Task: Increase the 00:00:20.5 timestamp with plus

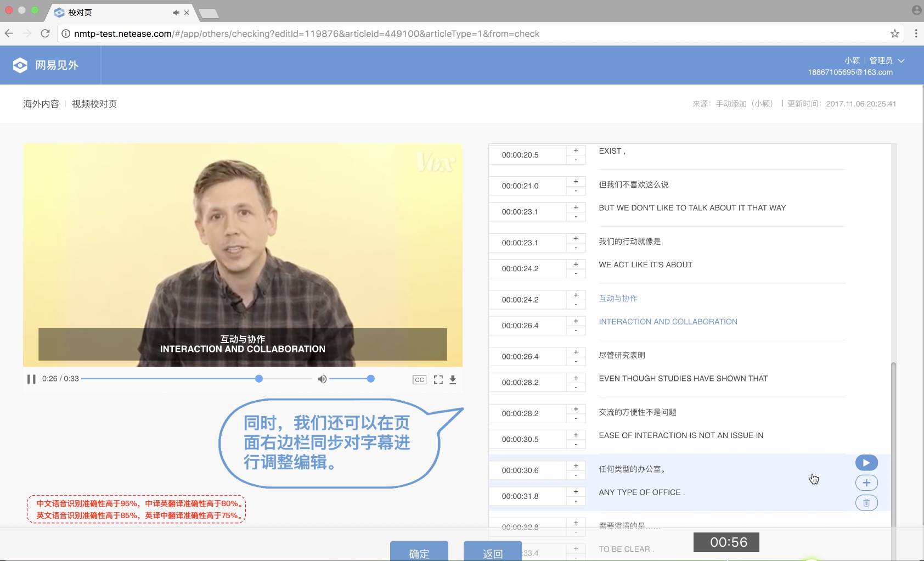Action: point(576,149)
